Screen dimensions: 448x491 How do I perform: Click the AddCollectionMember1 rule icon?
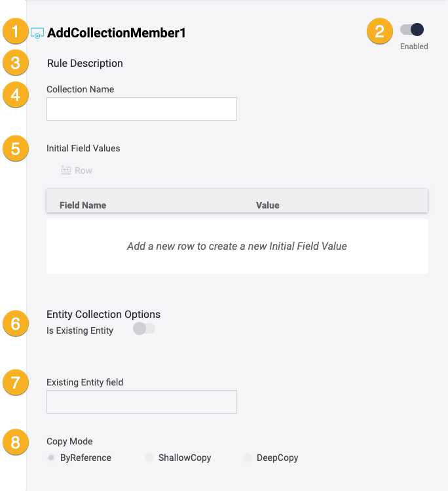click(37, 33)
